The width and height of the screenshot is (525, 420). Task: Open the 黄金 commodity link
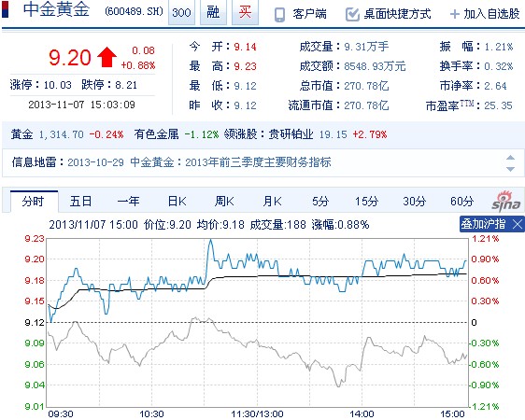(22, 134)
